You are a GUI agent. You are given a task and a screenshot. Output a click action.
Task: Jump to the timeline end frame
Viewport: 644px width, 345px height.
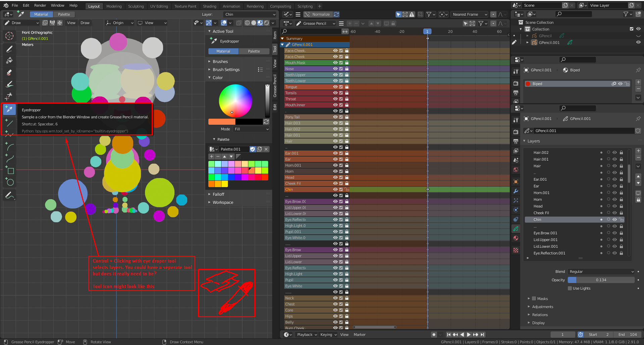[x=482, y=335]
